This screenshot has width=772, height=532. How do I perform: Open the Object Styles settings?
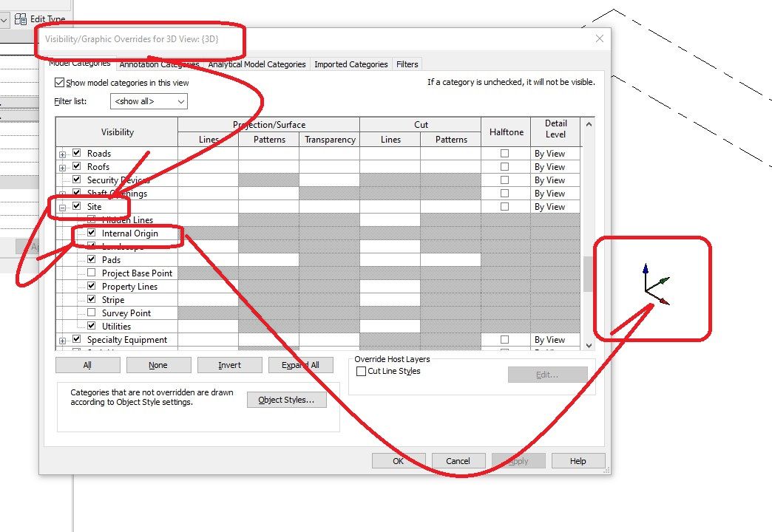(x=287, y=399)
